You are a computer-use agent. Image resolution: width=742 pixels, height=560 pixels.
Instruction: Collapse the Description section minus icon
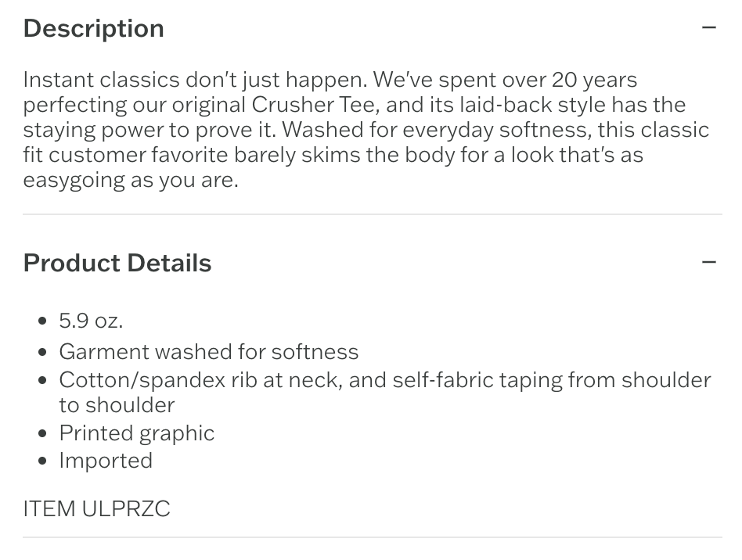pyautogui.click(x=708, y=28)
